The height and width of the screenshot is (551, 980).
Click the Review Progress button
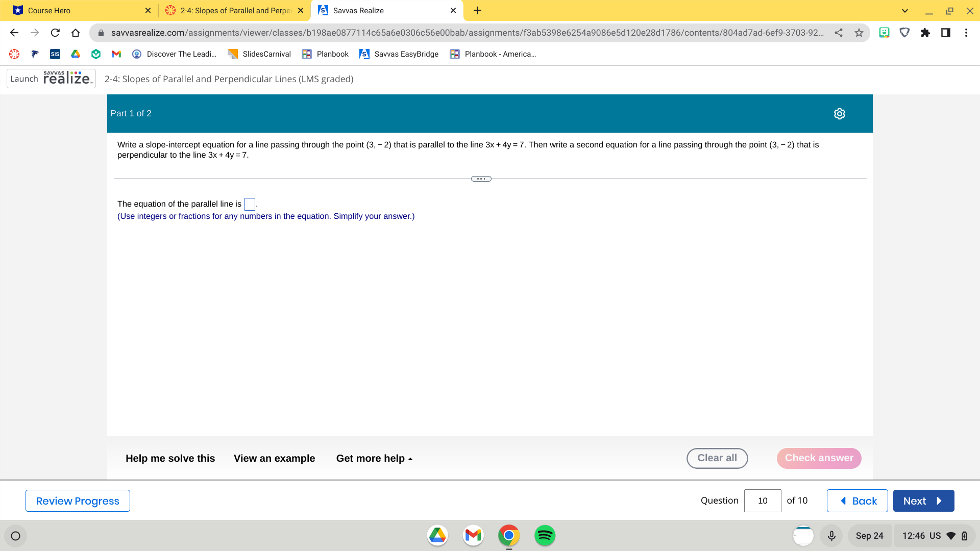pyautogui.click(x=77, y=500)
